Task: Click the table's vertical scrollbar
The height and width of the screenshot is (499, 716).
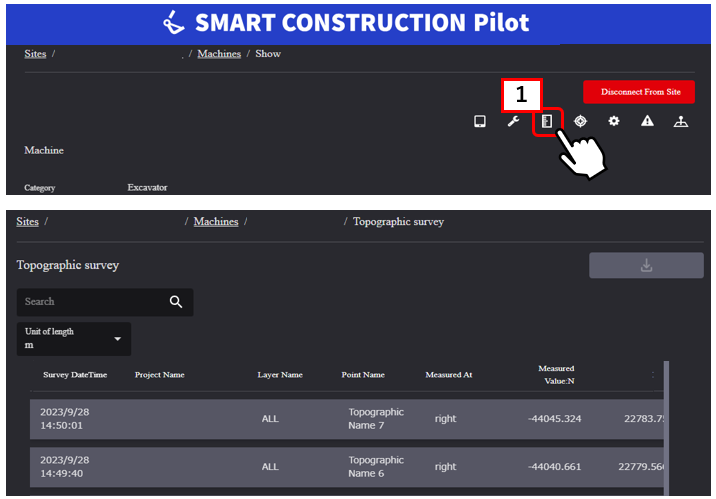Action: (666, 428)
